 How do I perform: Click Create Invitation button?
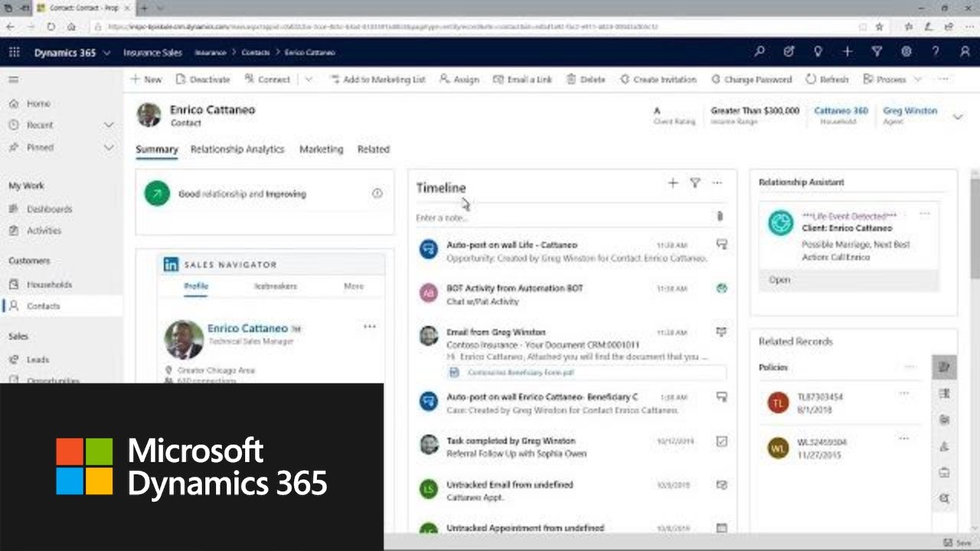pyautogui.click(x=658, y=80)
